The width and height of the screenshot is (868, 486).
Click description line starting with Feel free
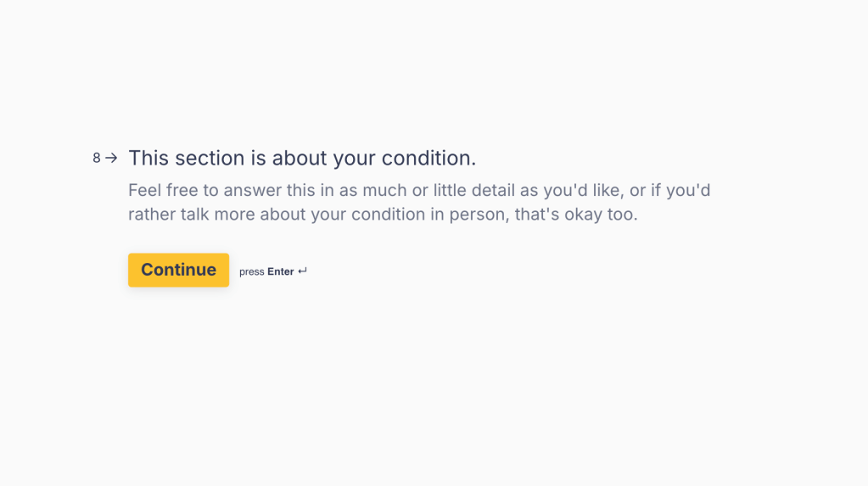pyautogui.click(x=419, y=190)
